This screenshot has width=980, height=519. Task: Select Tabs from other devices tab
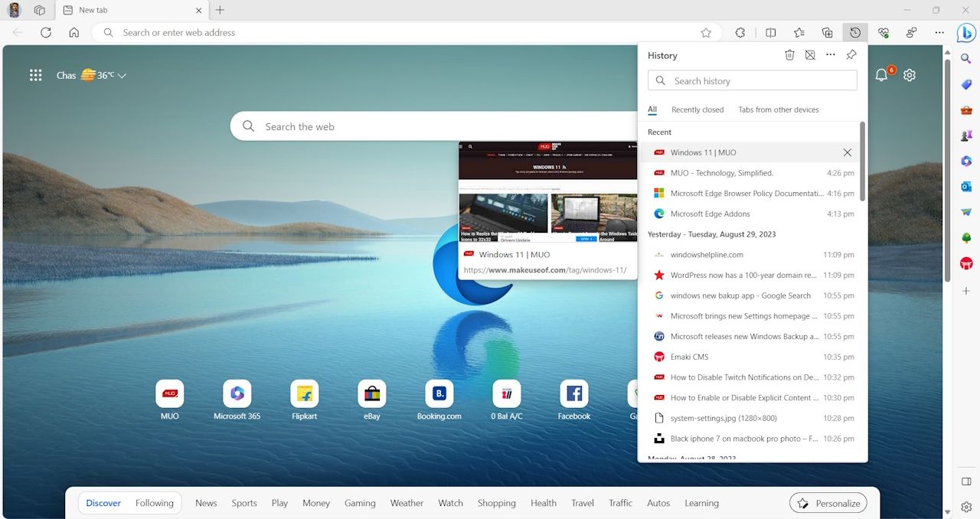pos(778,109)
